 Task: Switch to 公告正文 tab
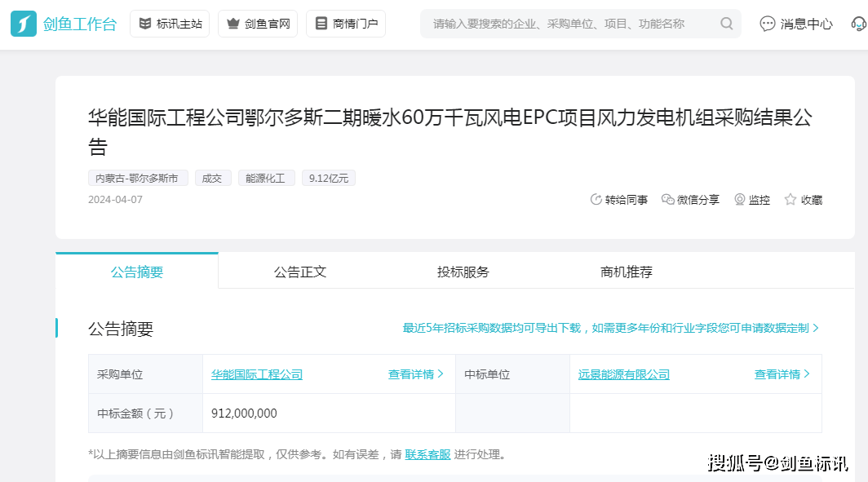(300, 272)
